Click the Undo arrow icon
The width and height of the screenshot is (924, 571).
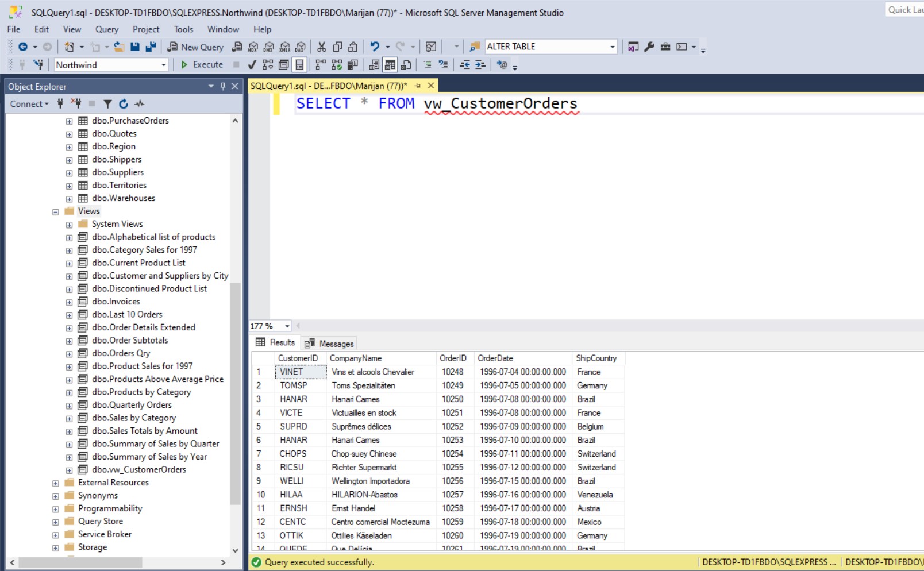(x=375, y=47)
